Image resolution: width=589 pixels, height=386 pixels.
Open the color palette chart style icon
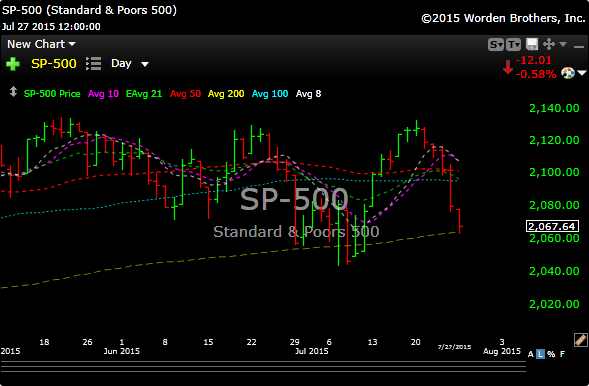(x=568, y=72)
